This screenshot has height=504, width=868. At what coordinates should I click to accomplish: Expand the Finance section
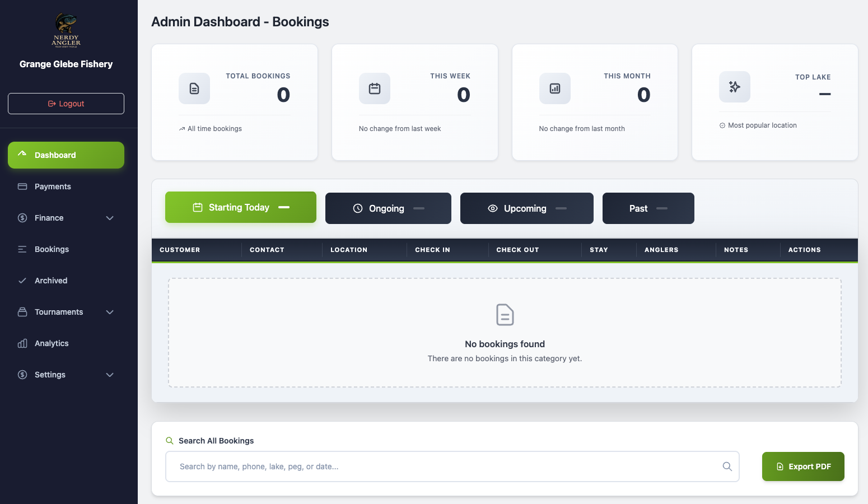coord(110,218)
